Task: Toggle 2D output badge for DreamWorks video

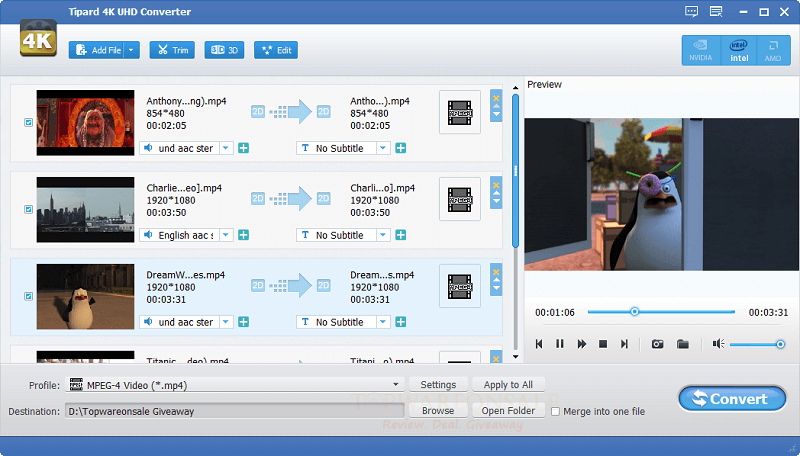Action: (x=323, y=286)
